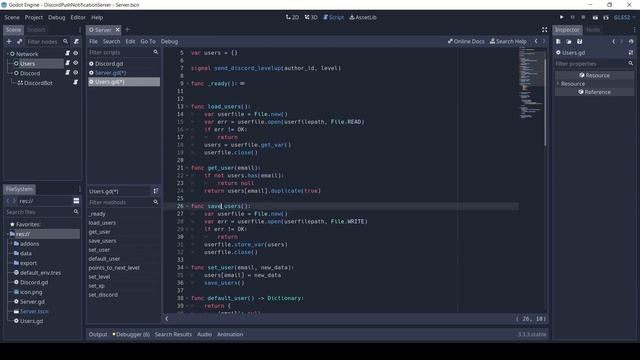Play the project
Screen dimensions: 640x360
point(562,18)
